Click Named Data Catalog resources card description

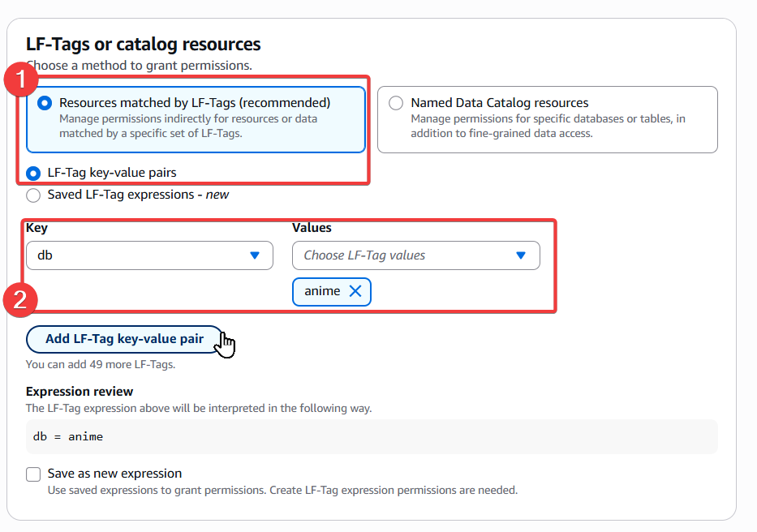[548, 126]
